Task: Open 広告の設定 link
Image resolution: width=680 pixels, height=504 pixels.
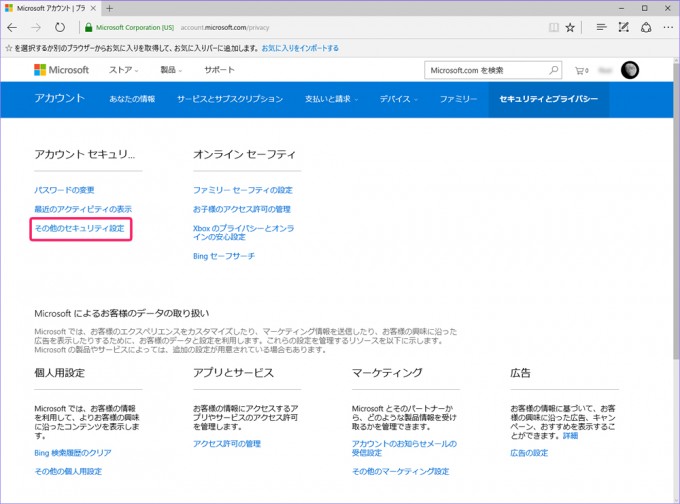Action: coord(529,453)
